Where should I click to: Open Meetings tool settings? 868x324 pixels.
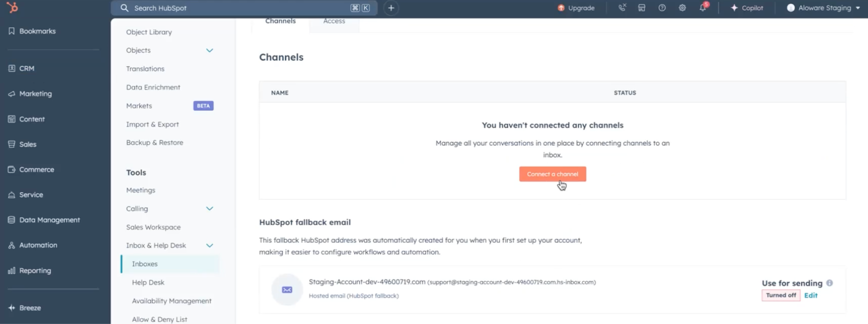pyautogui.click(x=141, y=190)
